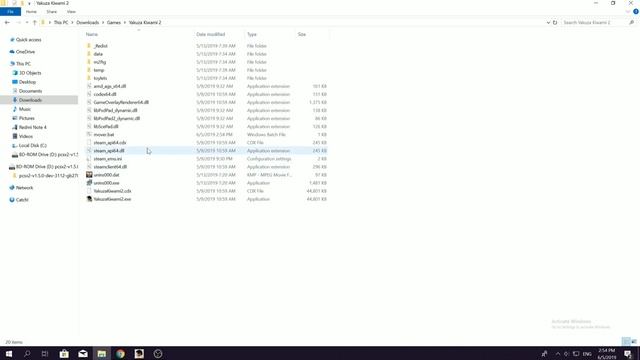Select steam_api64.cdx file icon
640x360 pixels.
pyautogui.click(x=89, y=142)
